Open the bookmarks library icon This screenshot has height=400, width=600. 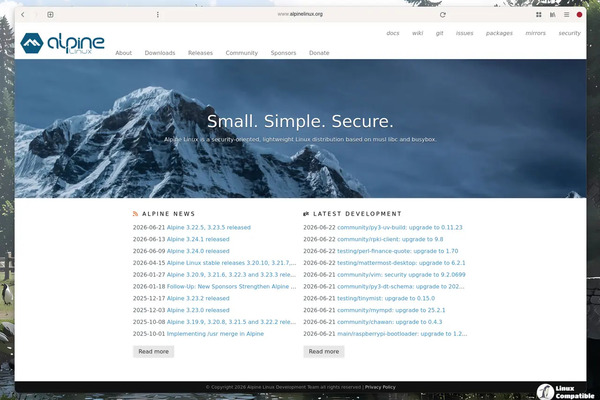553,15
